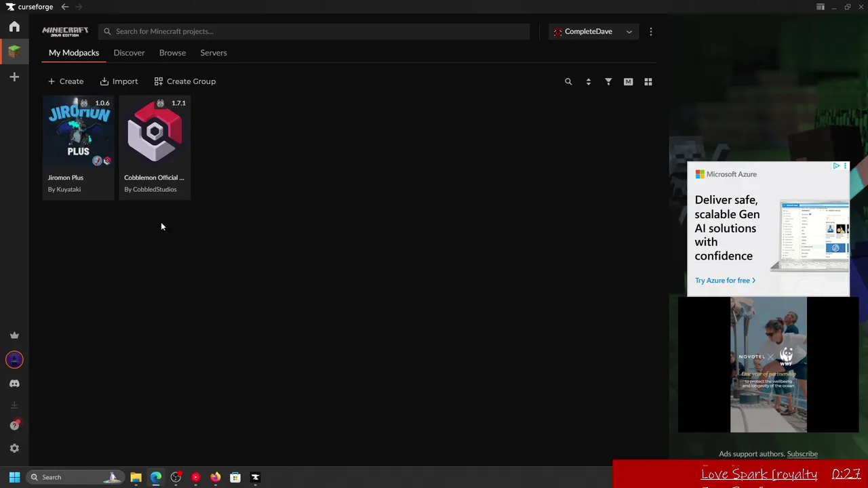Image resolution: width=868 pixels, height=488 pixels.
Task: Open OBS Studio from the taskbar
Action: [176, 477]
